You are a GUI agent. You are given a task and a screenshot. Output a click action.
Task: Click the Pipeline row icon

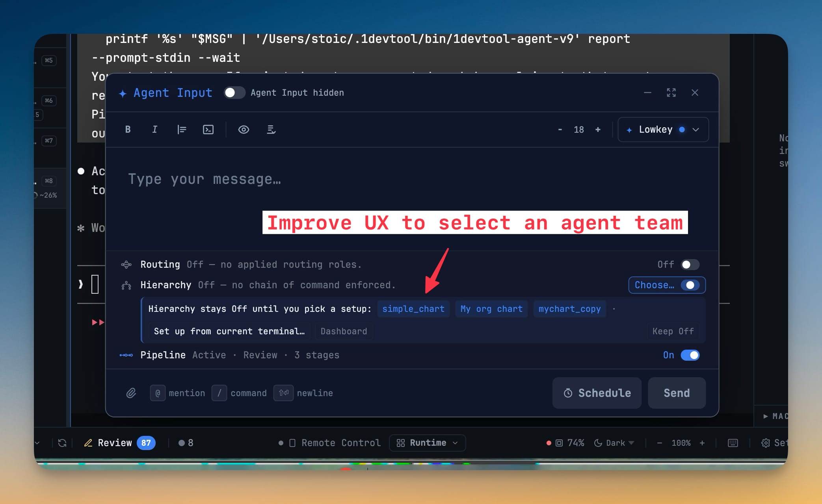click(126, 355)
